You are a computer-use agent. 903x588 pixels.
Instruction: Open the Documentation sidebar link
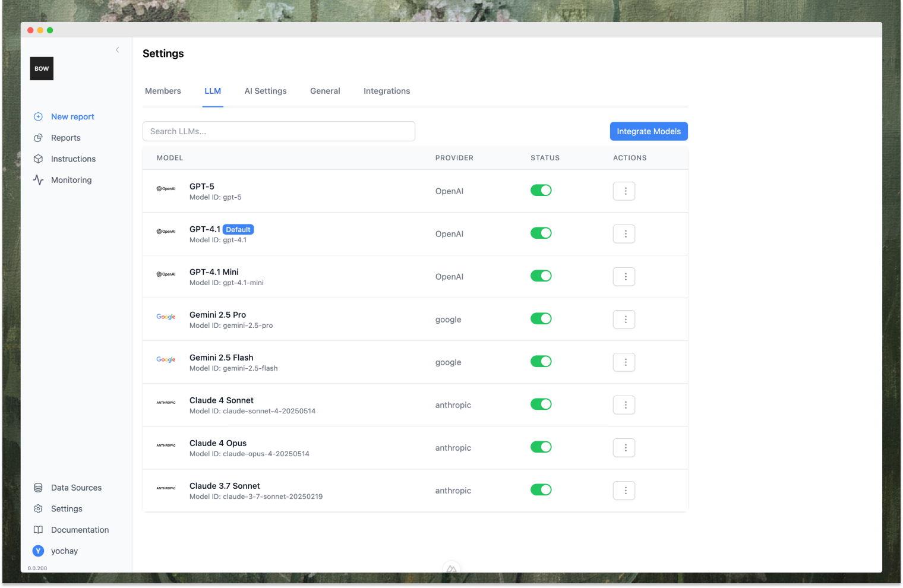click(x=80, y=530)
